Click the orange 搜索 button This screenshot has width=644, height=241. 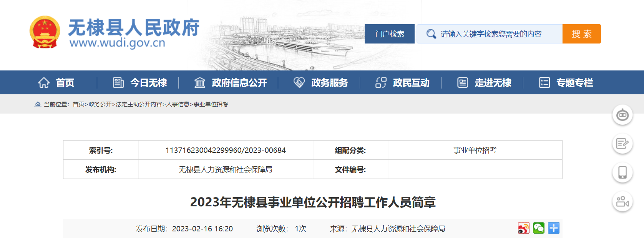582,34
